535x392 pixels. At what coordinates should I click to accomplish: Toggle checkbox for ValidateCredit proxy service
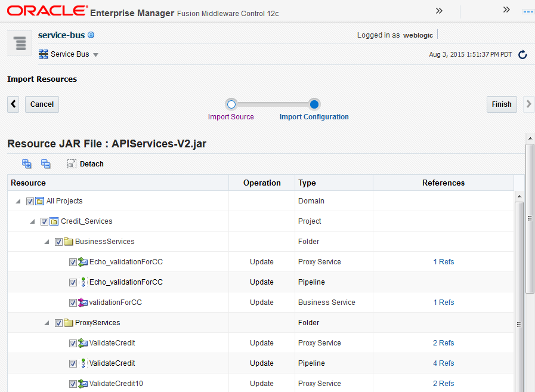point(73,343)
